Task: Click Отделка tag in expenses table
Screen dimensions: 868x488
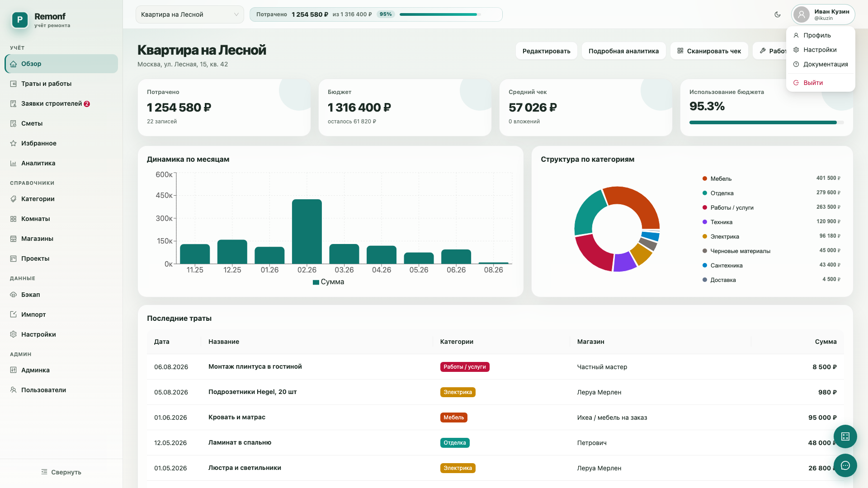Action: (455, 443)
